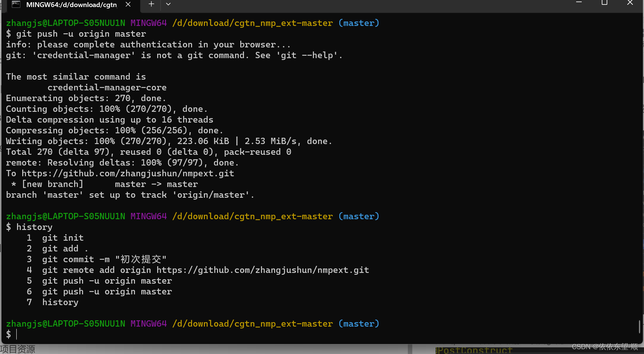Click history entry 7 'history'
Viewport: 644px width, 354px height.
click(x=53, y=302)
